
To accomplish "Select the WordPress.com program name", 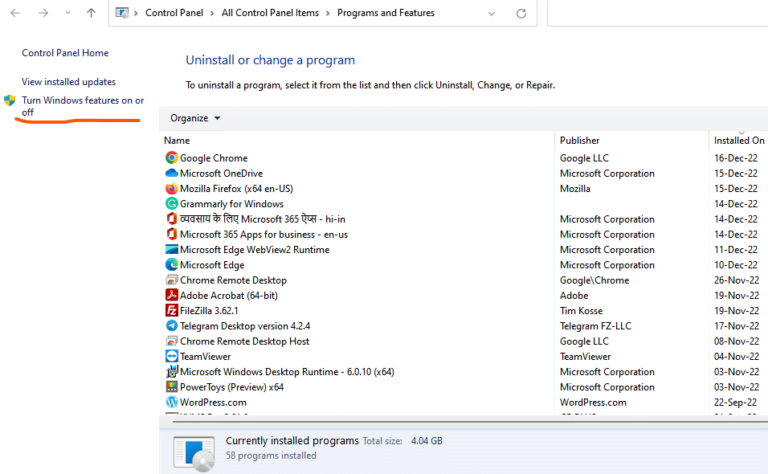I will (213, 402).
